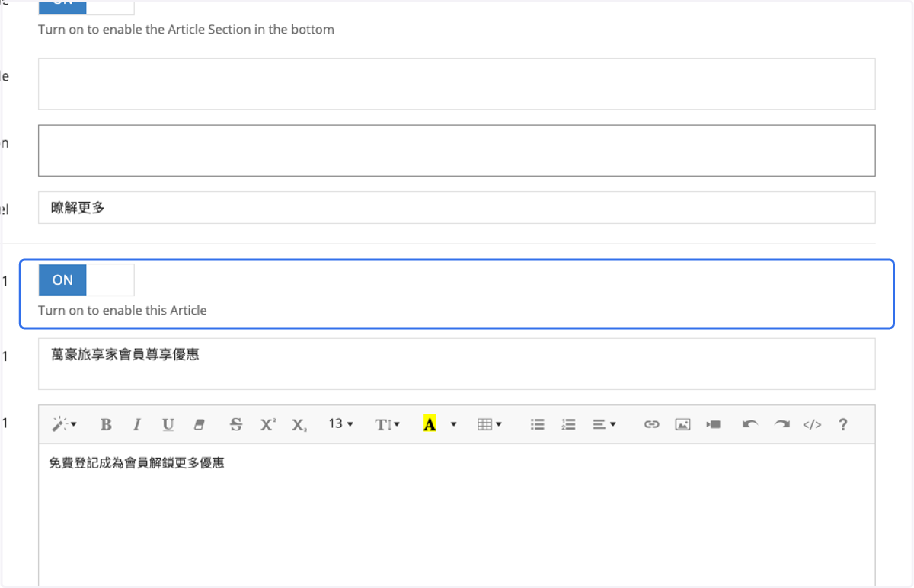Open the magic wand style menu
914x588 pixels.
(x=63, y=424)
